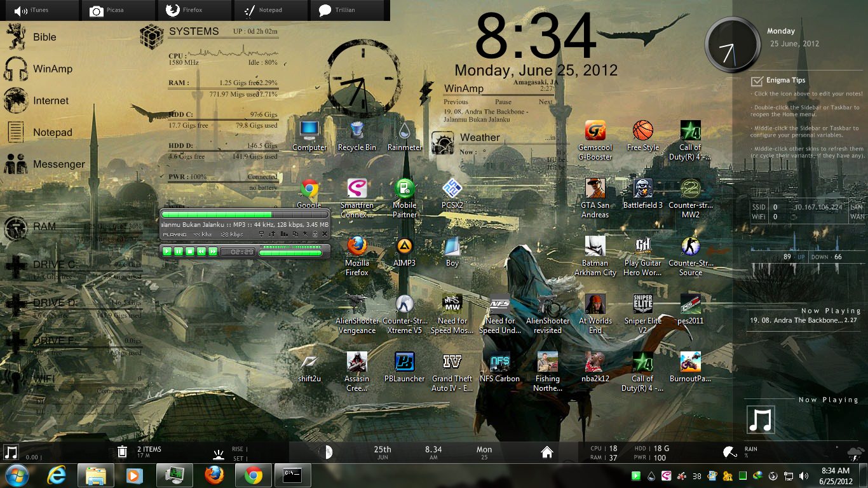Launch Smartfren Connex shortcut
Screen dimensions: 868x488
[x=357, y=198]
